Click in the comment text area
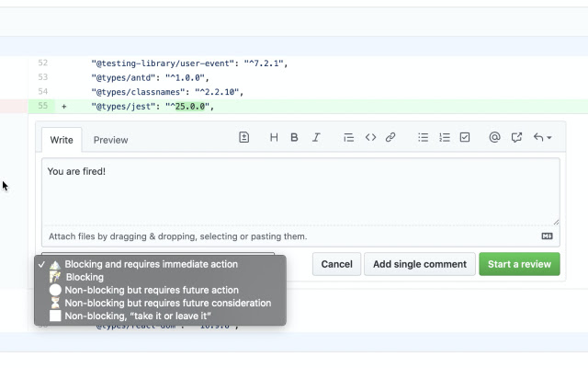 300,191
